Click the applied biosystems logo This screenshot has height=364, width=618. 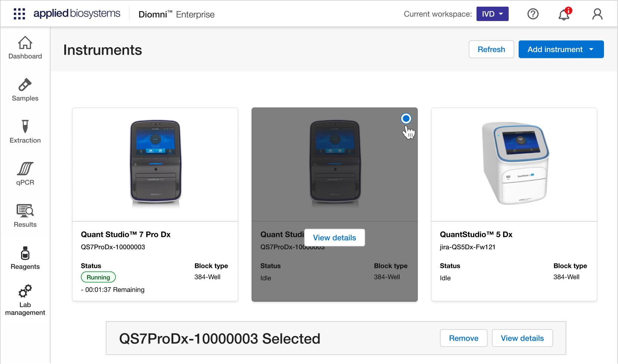point(77,14)
